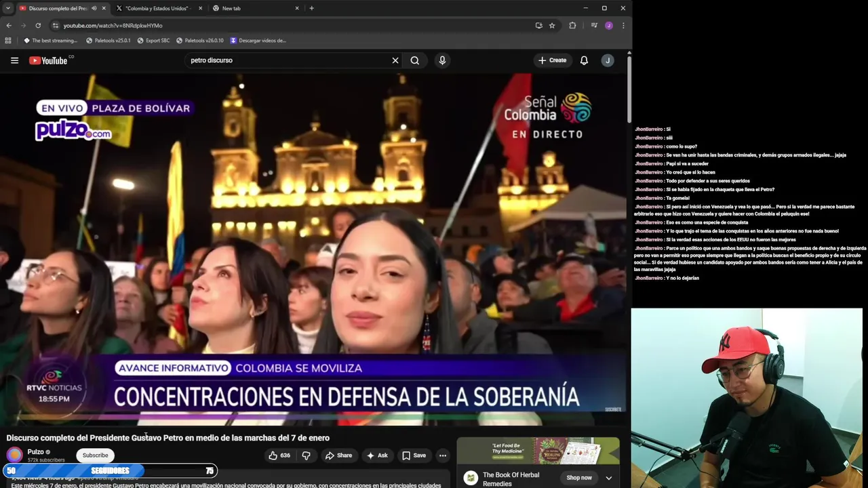Open the YouTube guide hamburger menu
Viewport: 868px width, 488px height.
pyautogui.click(x=14, y=60)
